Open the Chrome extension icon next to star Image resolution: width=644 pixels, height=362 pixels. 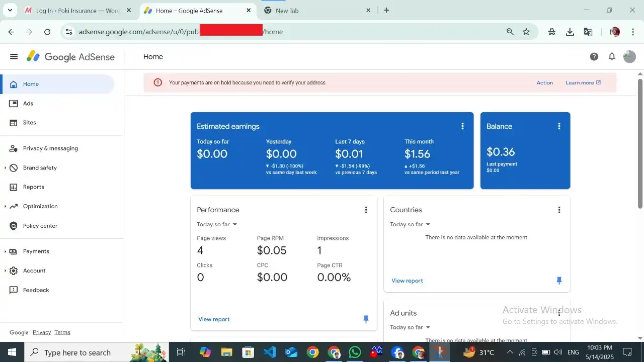tap(552, 32)
